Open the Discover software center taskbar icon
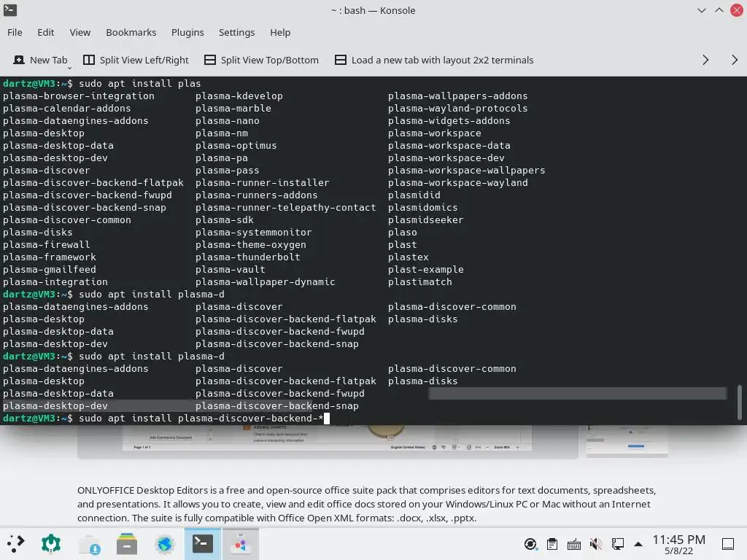747x560 pixels. 89,544
